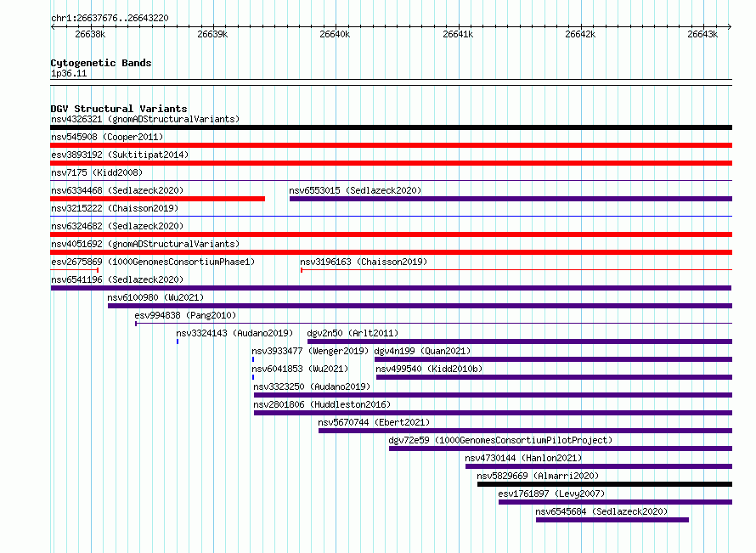Image resolution: width=756 pixels, height=553 pixels.
Task: Click esv2675869 (1000GenomesConsortiumPhase1) label
Action: point(153,262)
